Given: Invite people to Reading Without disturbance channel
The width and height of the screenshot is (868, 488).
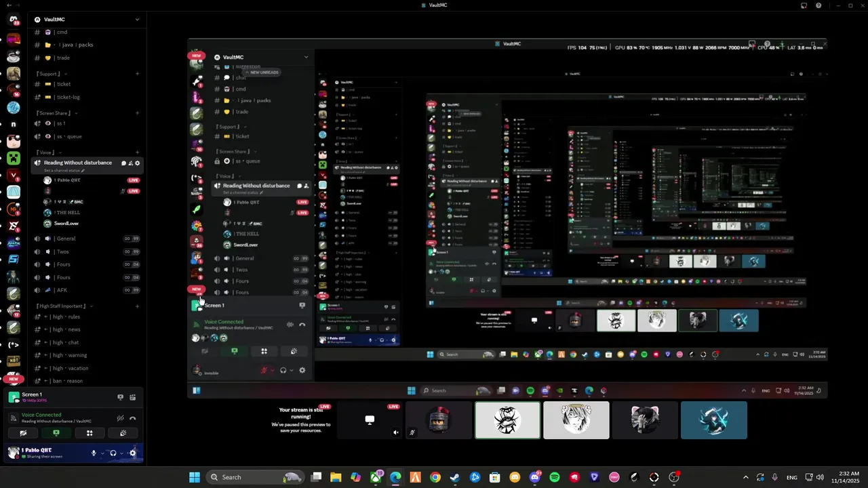Looking at the screenshot, I should 131,163.
